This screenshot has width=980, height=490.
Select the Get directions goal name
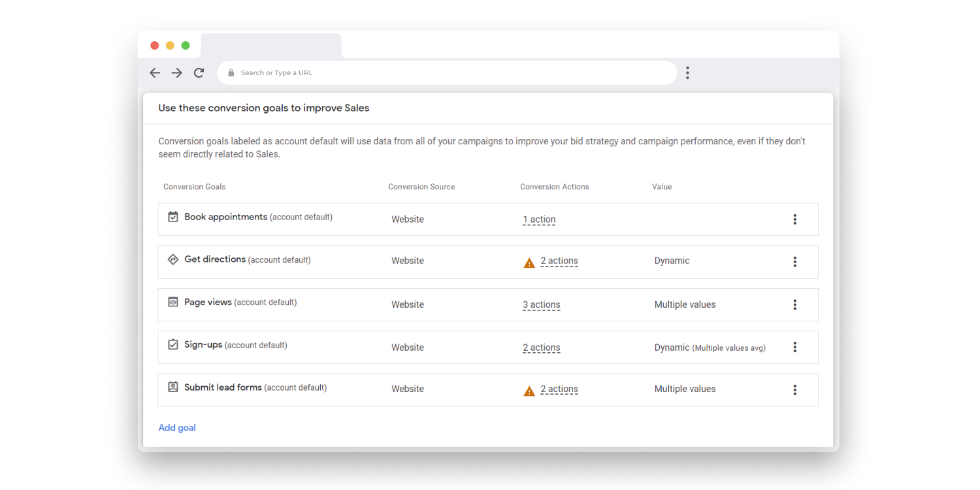(215, 259)
